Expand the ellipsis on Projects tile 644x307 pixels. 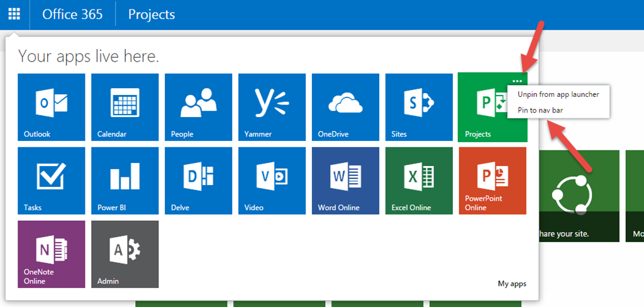pos(518,81)
